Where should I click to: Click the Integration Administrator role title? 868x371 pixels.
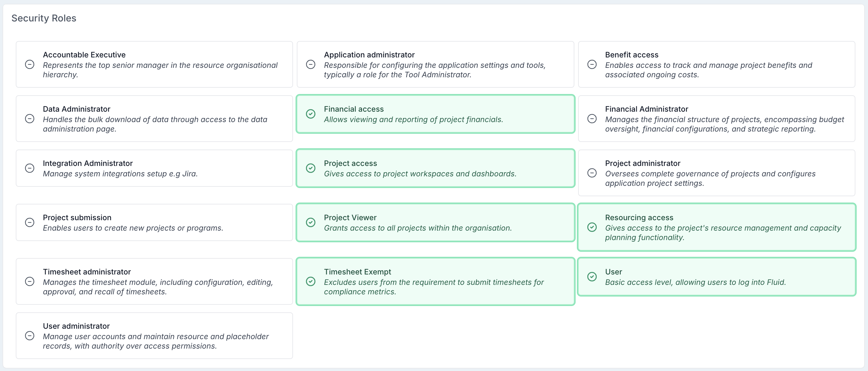tap(88, 163)
